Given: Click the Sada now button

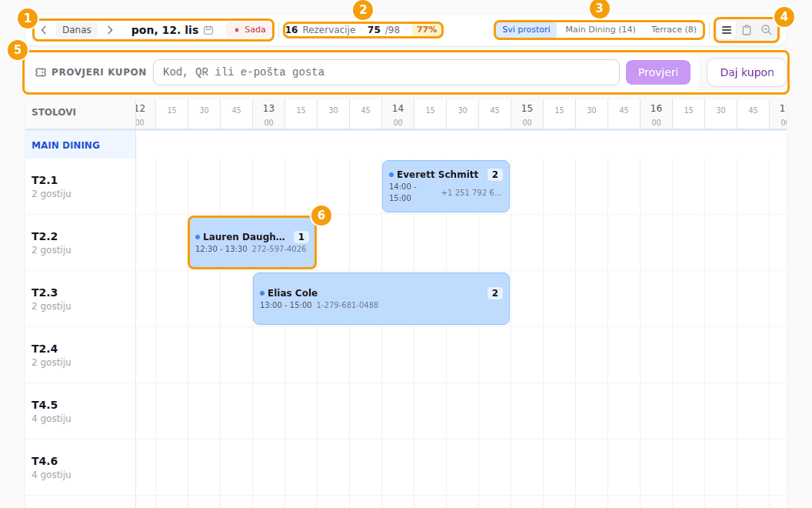Looking at the screenshot, I should 250,30.
